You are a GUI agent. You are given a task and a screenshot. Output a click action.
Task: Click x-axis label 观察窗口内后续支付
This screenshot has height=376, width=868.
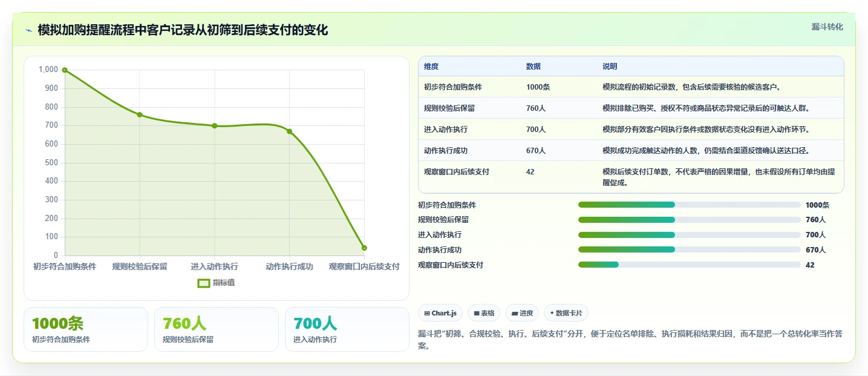click(364, 266)
